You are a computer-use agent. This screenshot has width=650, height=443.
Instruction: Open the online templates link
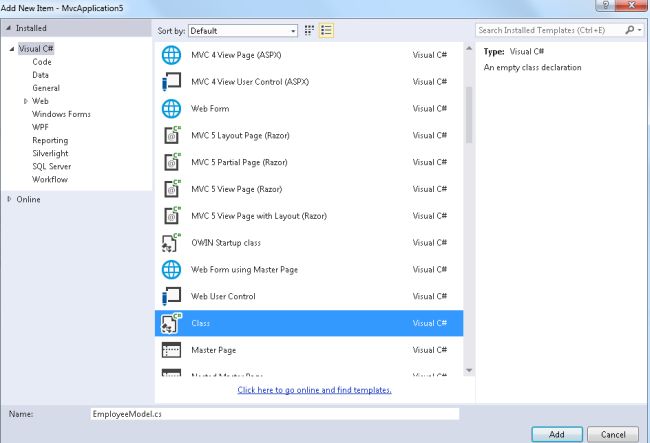pos(314,390)
